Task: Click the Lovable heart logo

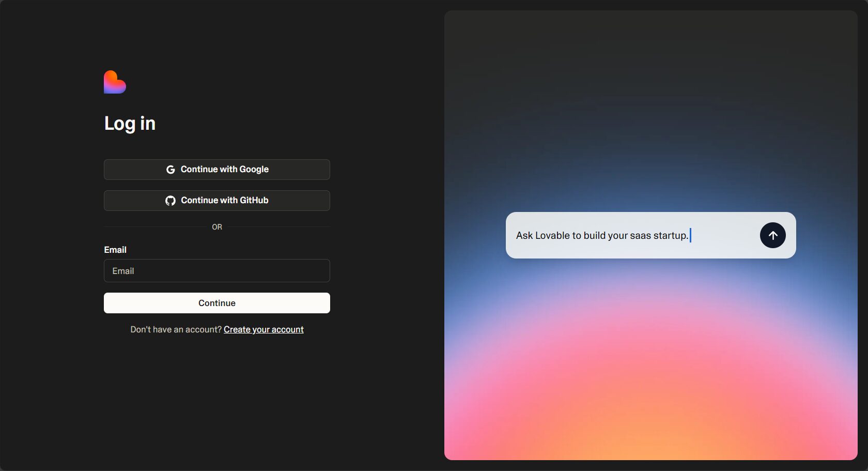Action: tap(115, 82)
